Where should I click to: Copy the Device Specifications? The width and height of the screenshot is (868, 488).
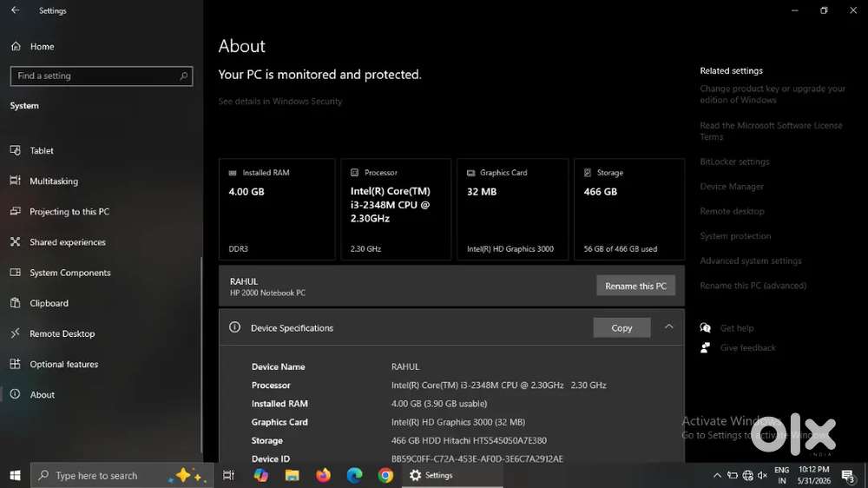point(621,328)
